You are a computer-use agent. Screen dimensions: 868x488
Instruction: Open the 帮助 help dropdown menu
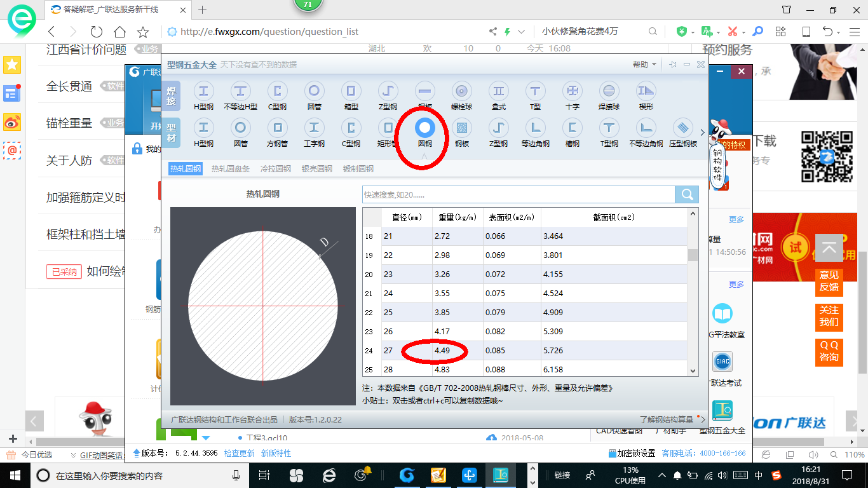(644, 64)
